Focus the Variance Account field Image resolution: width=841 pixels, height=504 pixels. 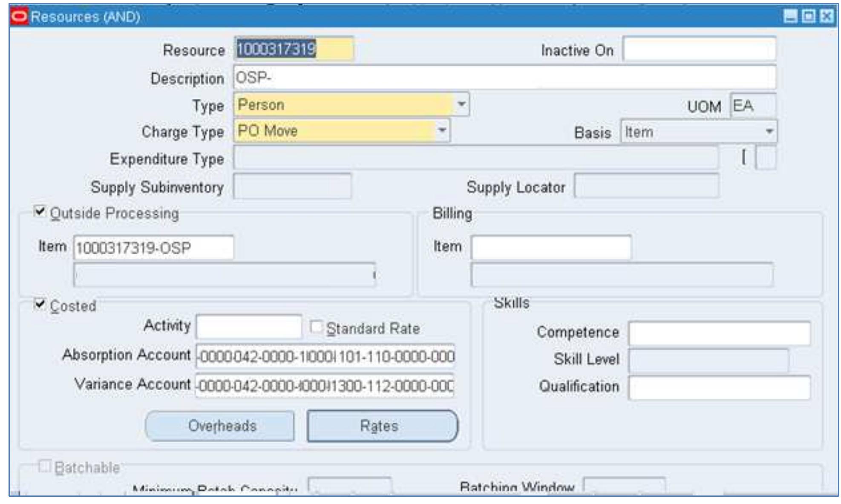pyautogui.click(x=325, y=386)
